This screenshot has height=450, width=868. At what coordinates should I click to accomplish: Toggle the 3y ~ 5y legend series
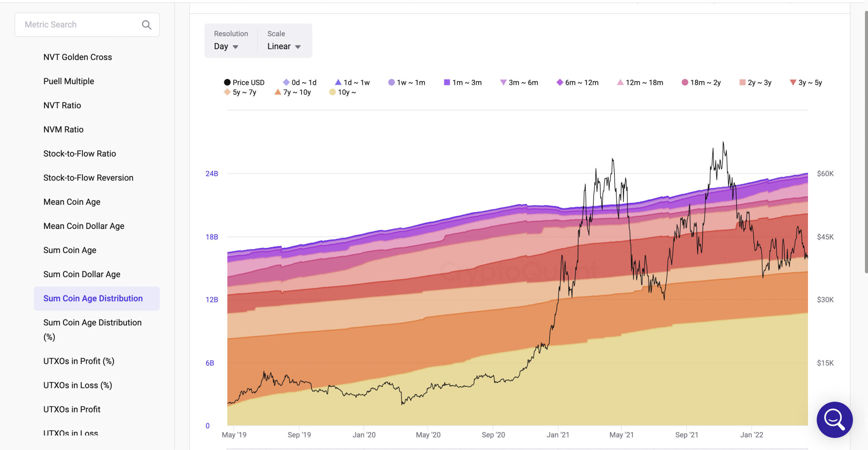806,82
